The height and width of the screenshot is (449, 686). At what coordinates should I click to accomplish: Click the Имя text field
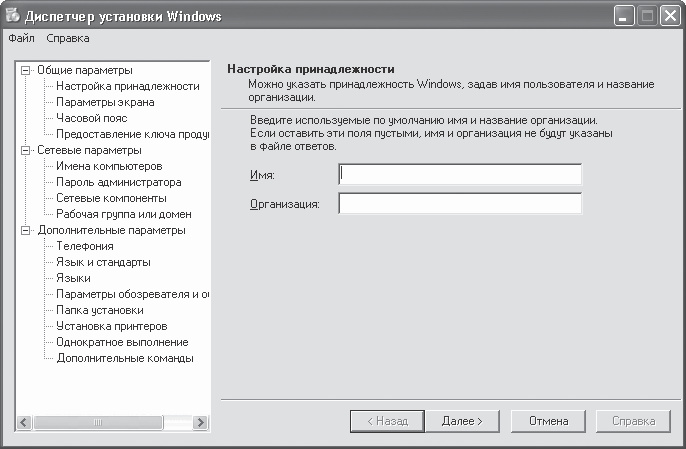tap(460, 175)
